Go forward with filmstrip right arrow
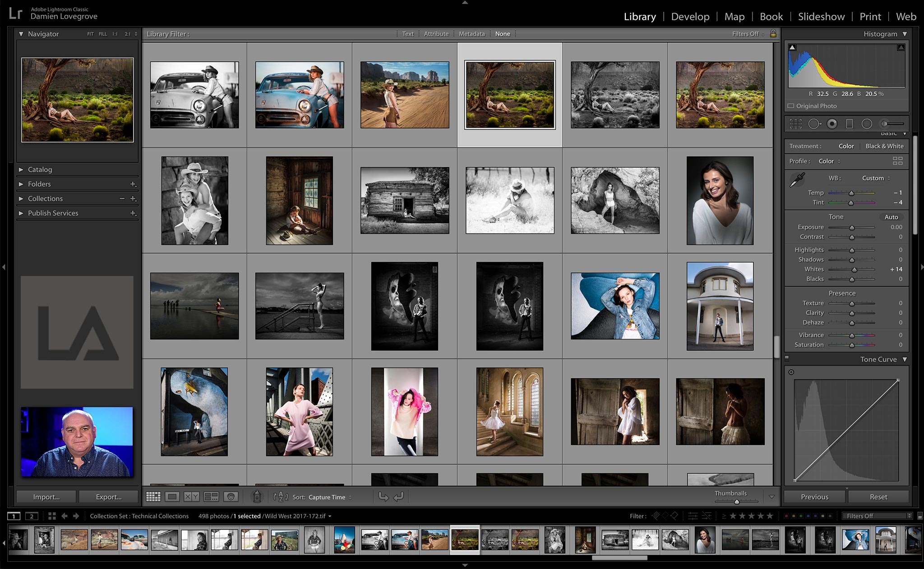924x569 pixels. (x=76, y=516)
